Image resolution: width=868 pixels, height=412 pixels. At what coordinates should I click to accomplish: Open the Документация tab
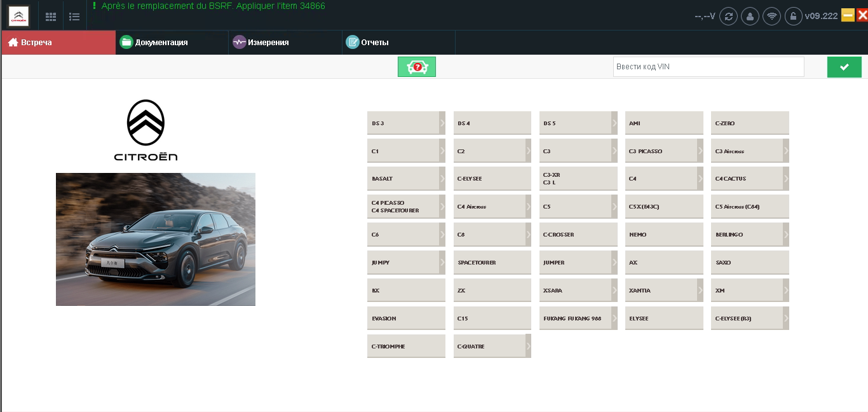point(161,43)
